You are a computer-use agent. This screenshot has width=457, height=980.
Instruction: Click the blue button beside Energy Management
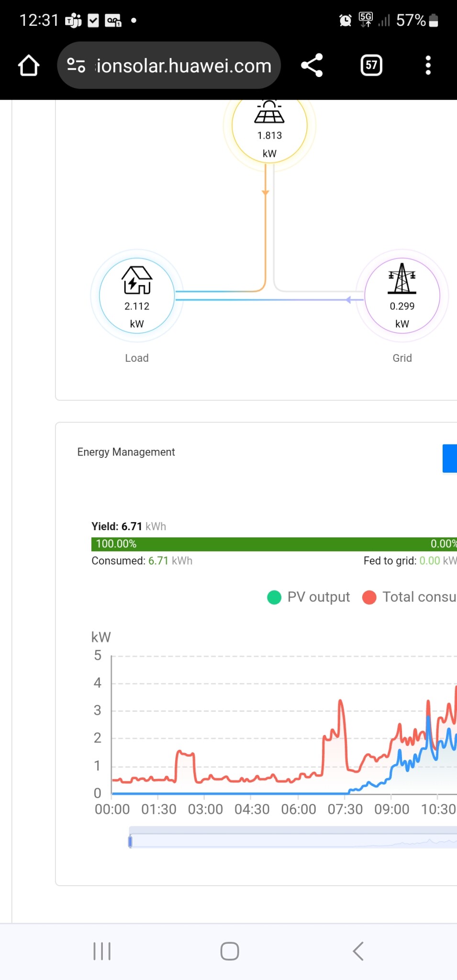click(x=449, y=458)
